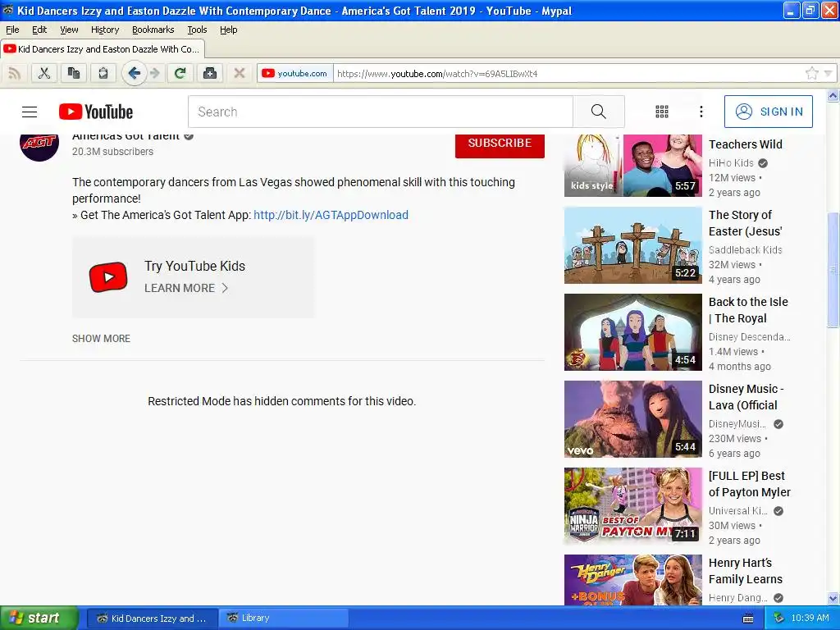
Task: Open Back to the Isle thumbnail
Action: (x=632, y=332)
